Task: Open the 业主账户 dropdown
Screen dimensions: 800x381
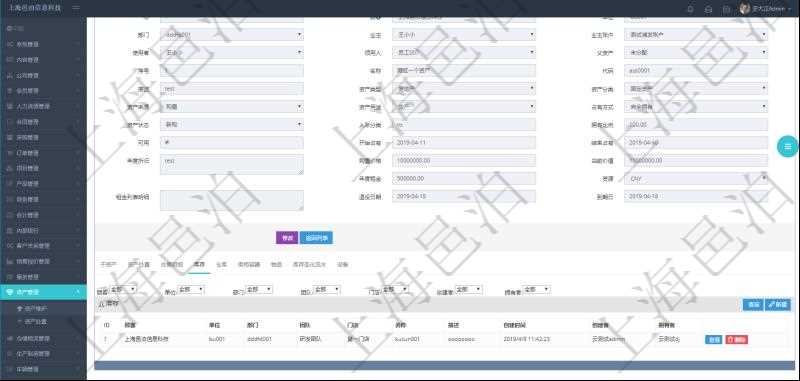Action: point(696,35)
